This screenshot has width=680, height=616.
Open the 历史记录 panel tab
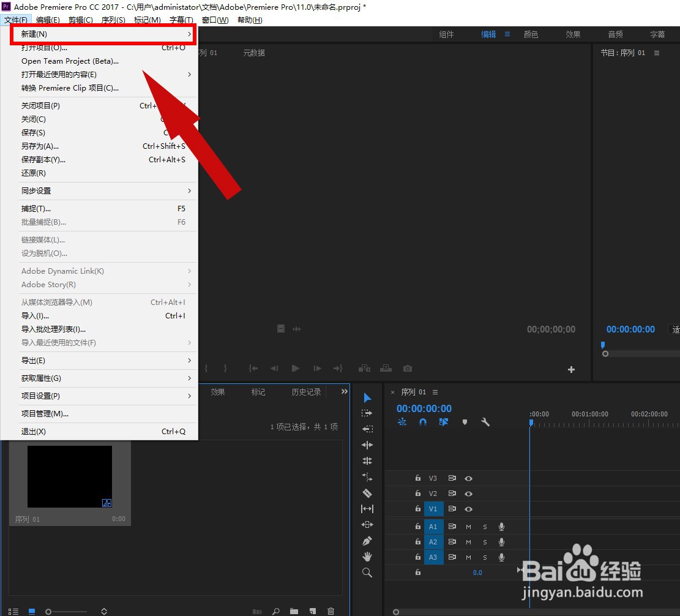pyautogui.click(x=306, y=392)
